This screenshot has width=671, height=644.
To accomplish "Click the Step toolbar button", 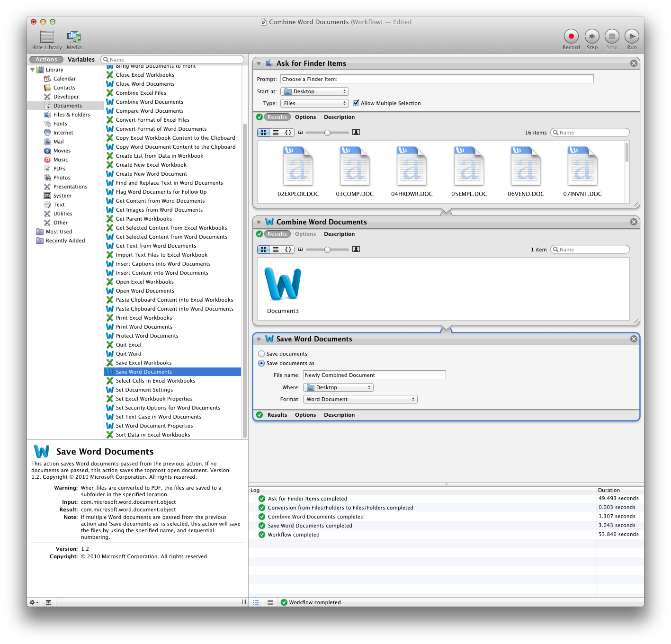I will (x=592, y=36).
